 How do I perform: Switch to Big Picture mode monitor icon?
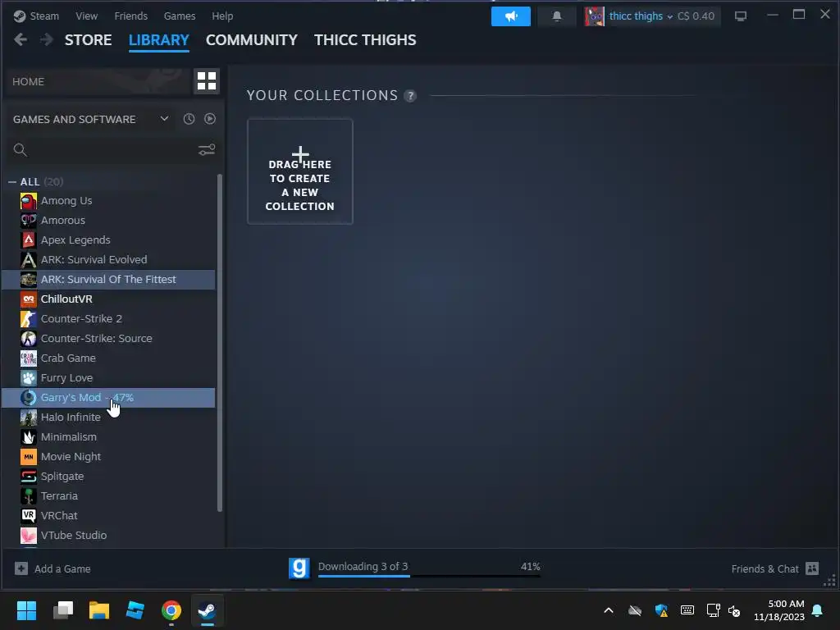click(x=741, y=16)
